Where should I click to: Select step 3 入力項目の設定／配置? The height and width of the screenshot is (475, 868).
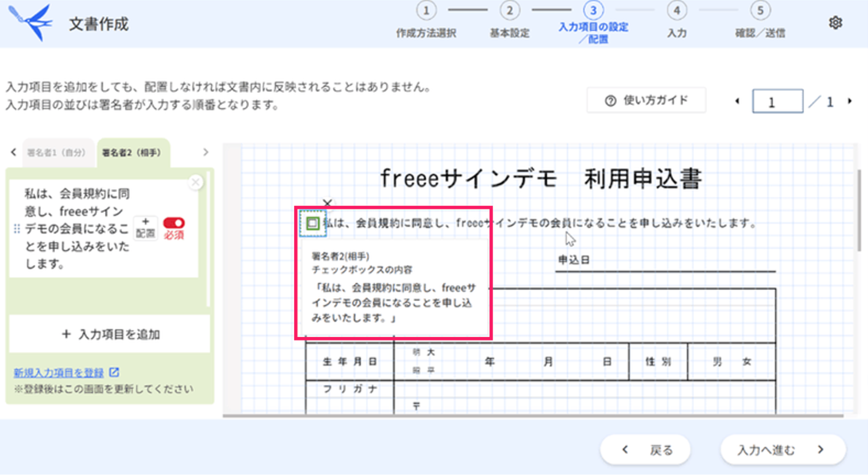point(593,23)
